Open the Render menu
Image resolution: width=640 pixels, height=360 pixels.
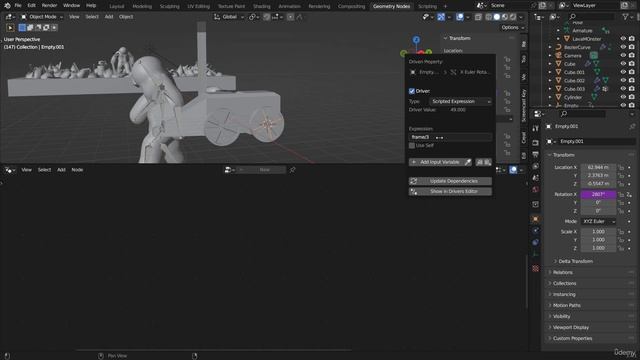49,6
